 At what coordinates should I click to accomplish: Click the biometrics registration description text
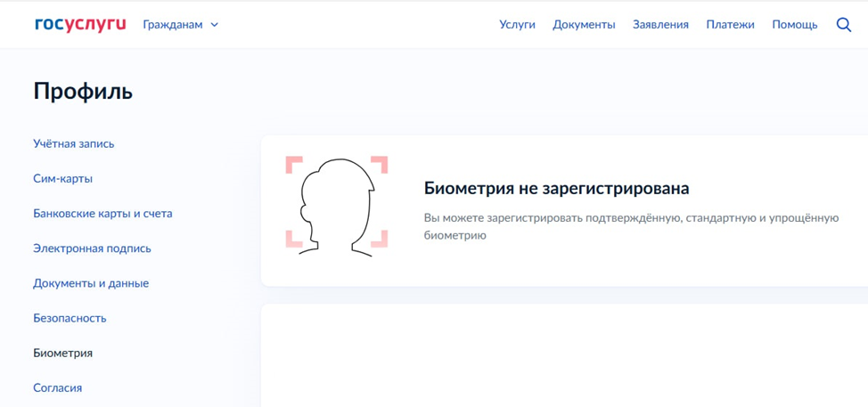coord(631,226)
